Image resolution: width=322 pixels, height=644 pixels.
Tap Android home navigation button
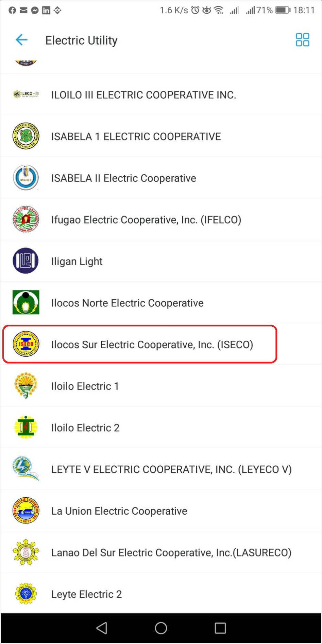[x=161, y=628]
